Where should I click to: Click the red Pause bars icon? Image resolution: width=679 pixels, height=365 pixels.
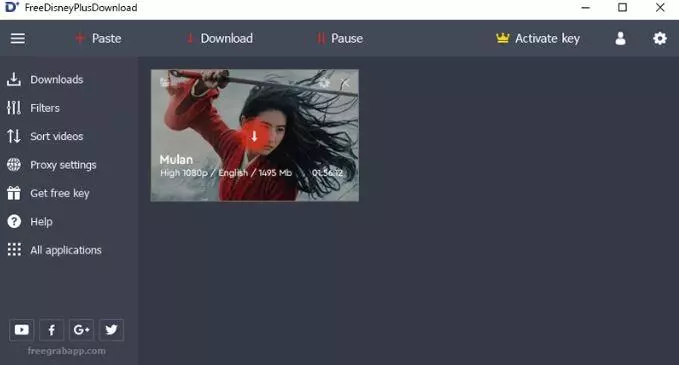(x=321, y=39)
